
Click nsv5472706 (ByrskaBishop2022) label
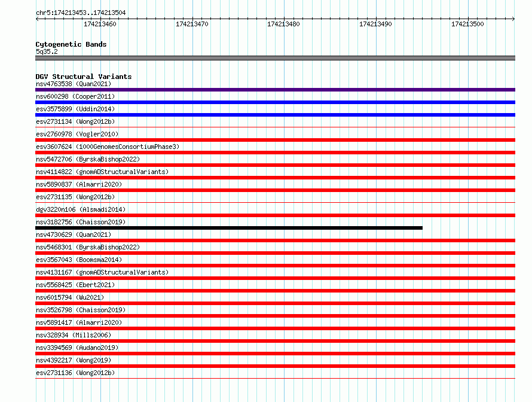[88, 159]
